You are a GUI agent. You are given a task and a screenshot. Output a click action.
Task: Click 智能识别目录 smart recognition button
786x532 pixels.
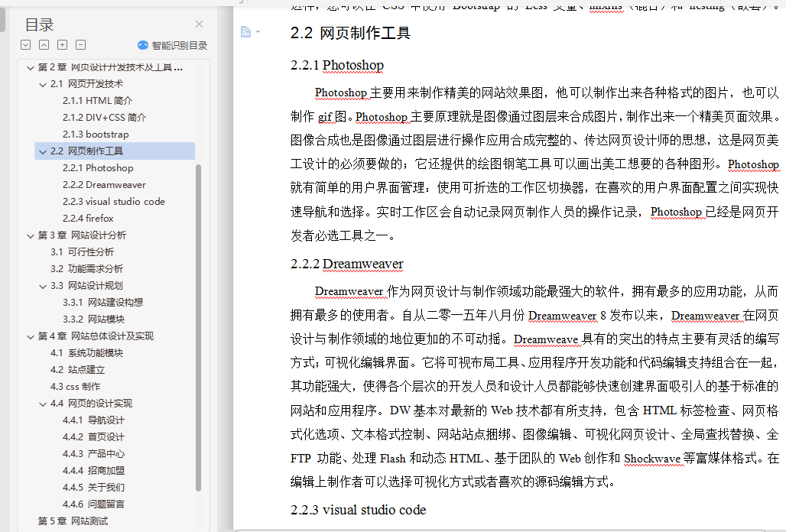pos(173,46)
